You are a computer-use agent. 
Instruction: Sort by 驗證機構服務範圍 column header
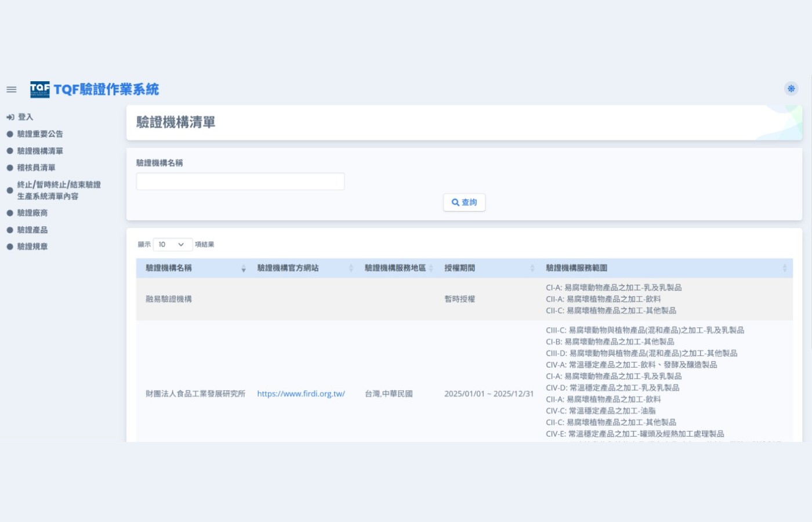[665, 268]
